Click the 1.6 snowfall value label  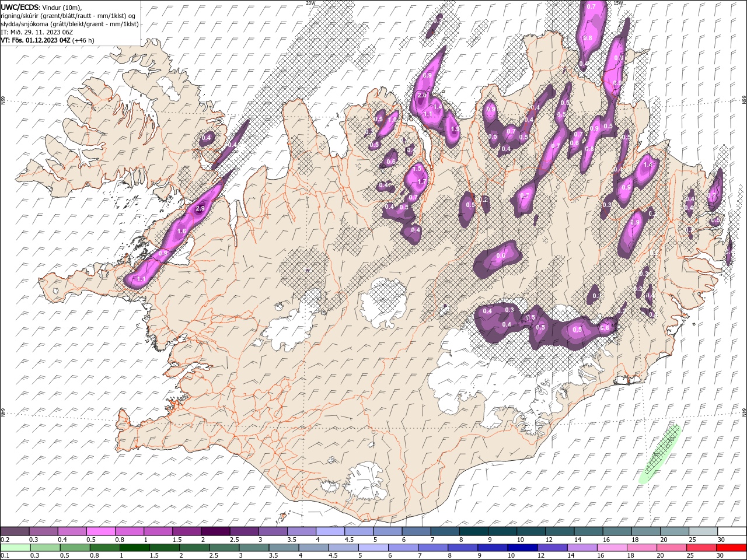coord(181,232)
